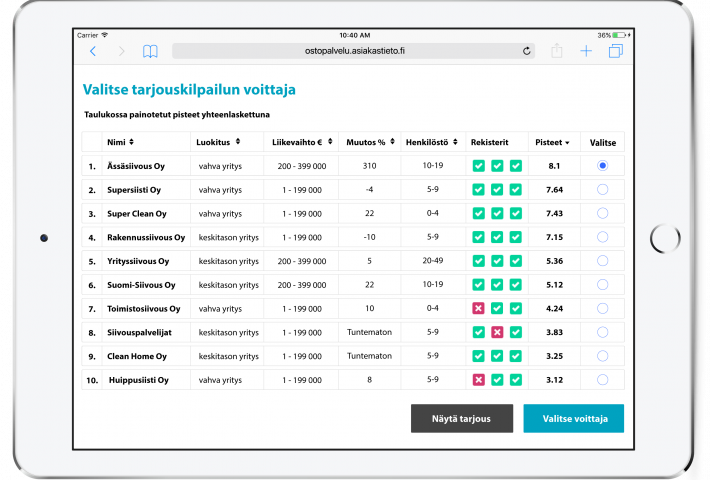
Task: Click red X register icon for Toimistosiivous Oy
Action: (x=479, y=309)
